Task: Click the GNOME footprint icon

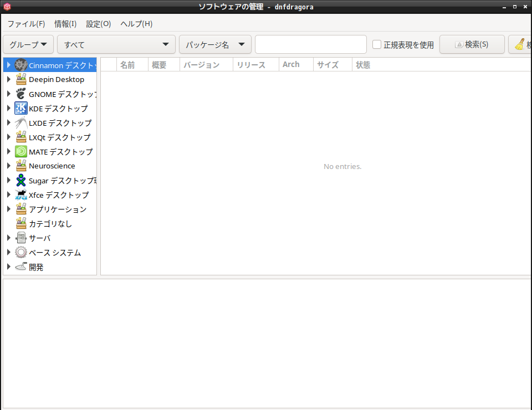Action: (x=21, y=94)
